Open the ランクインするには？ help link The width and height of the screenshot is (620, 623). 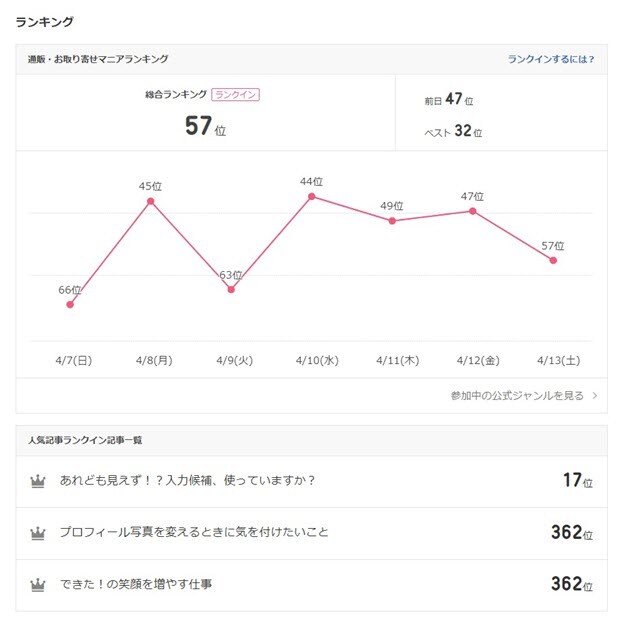tap(551, 59)
